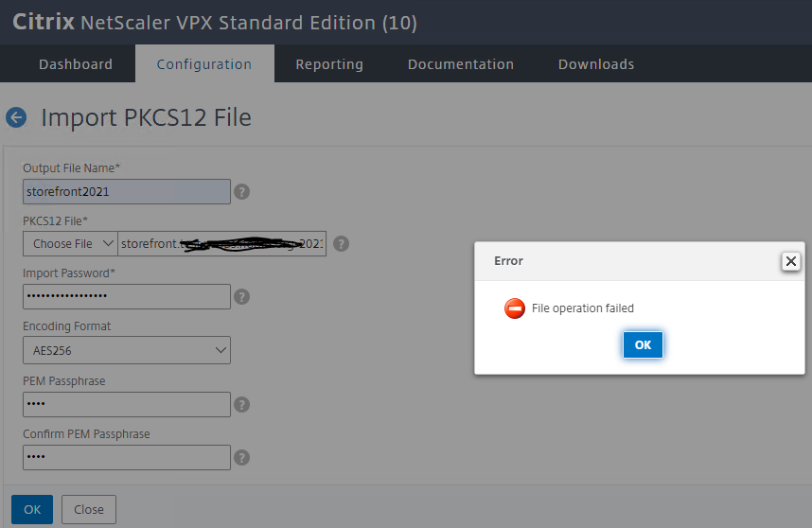
Task: Focus the Output File Name field
Action: tap(127, 191)
